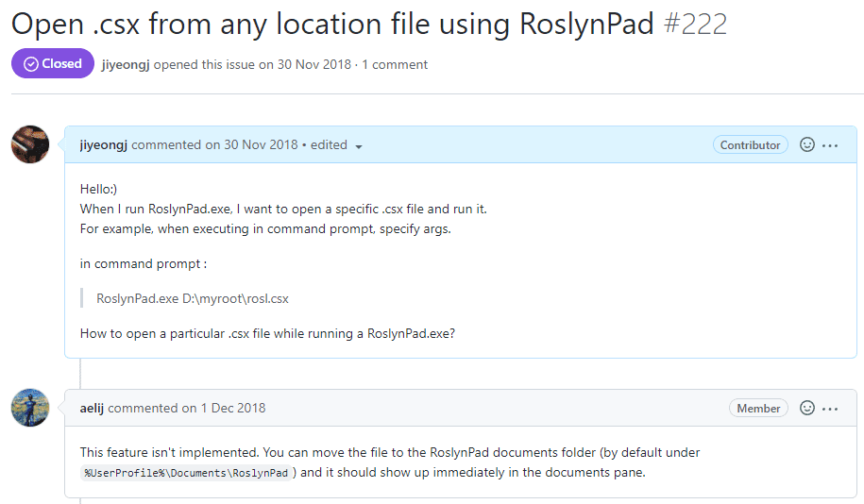The image size is (864, 504).
Task: Expand the edited history dropdown arrow
Action: (x=359, y=146)
